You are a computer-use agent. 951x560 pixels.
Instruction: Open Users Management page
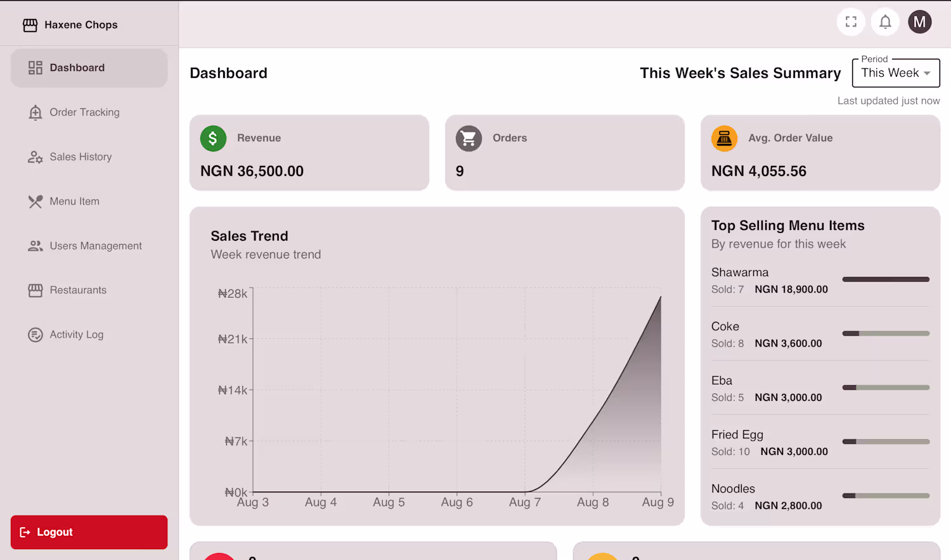tap(96, 246)
